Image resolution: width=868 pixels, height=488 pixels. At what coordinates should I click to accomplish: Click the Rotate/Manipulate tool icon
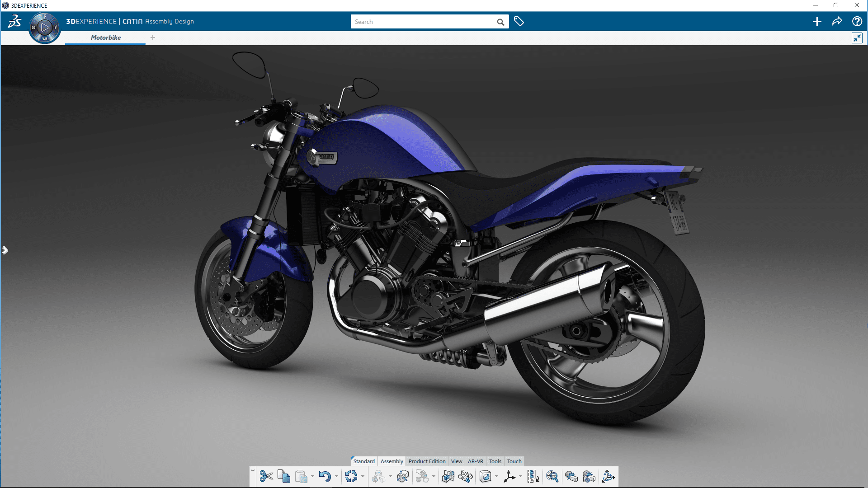point(608,476)
